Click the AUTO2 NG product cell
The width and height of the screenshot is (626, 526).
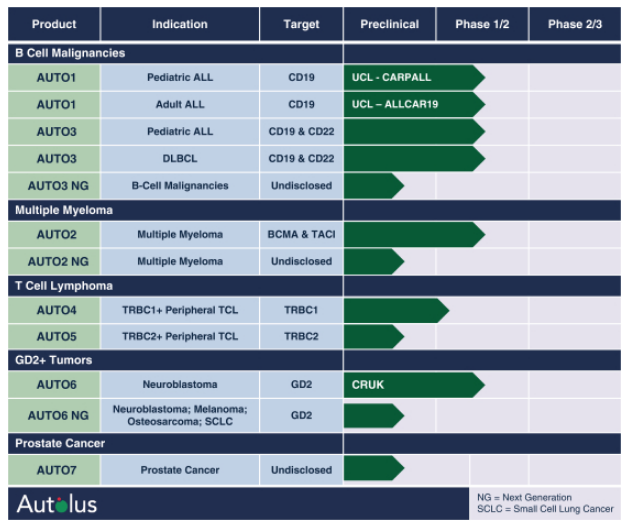pyautogui.click(x=54, y=261)
